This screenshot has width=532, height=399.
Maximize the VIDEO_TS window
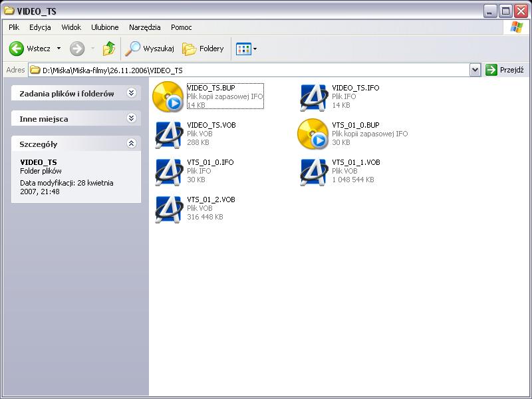(x=505, y=11)
